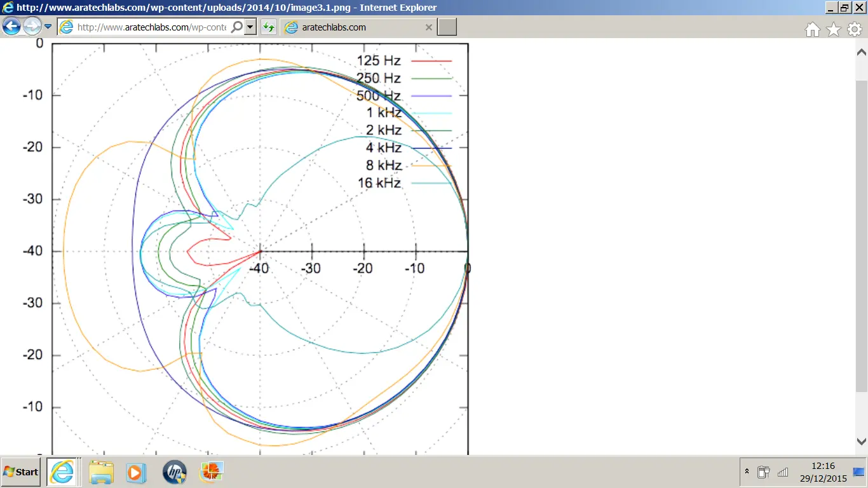Expand the address bar autocomplete dropdown

pos(250,27)
